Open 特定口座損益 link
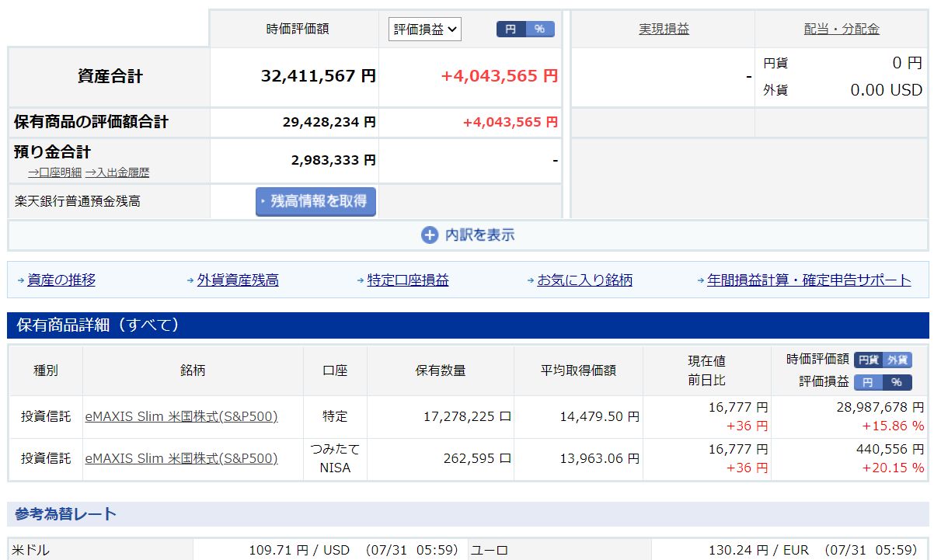Viewport: 934px width, 560px height. 408,280
